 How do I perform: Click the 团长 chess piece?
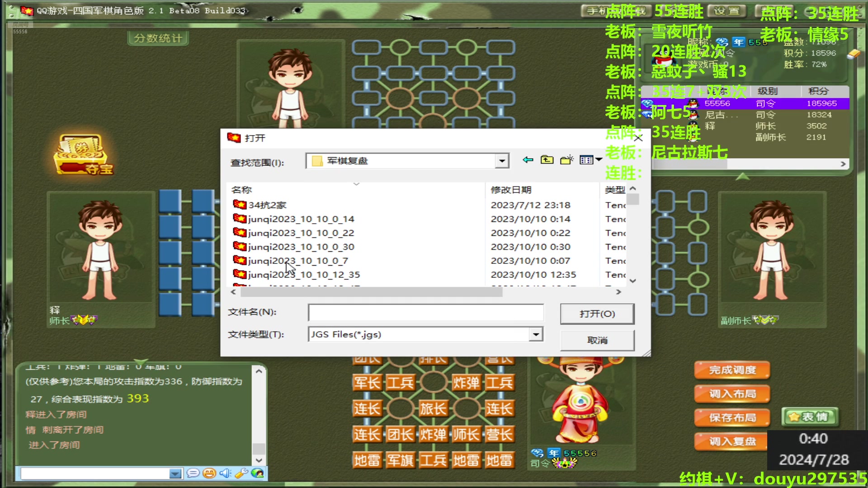click(x=400, y=435)
